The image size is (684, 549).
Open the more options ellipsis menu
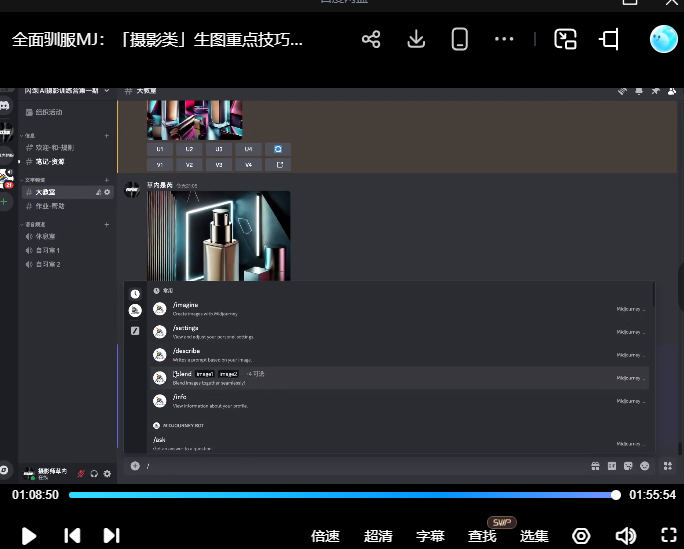504,40
